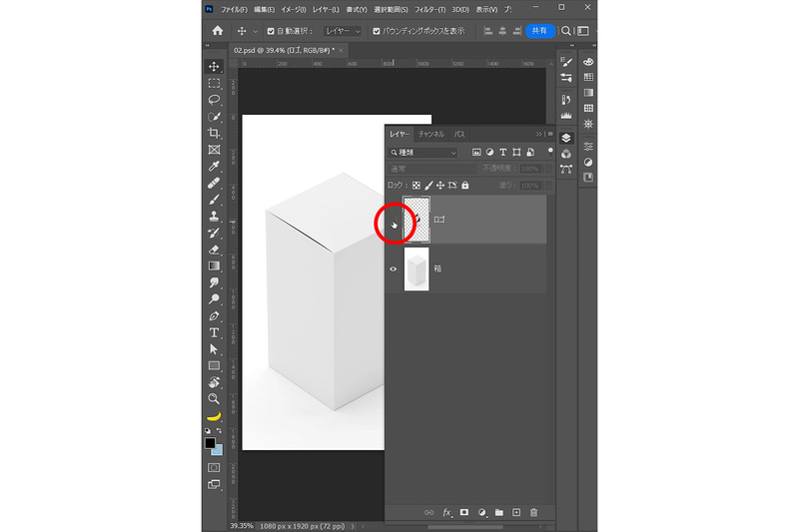799x532 pixels.
Task: Add a layer style with fx icon
Action: (x=446, y=513)
